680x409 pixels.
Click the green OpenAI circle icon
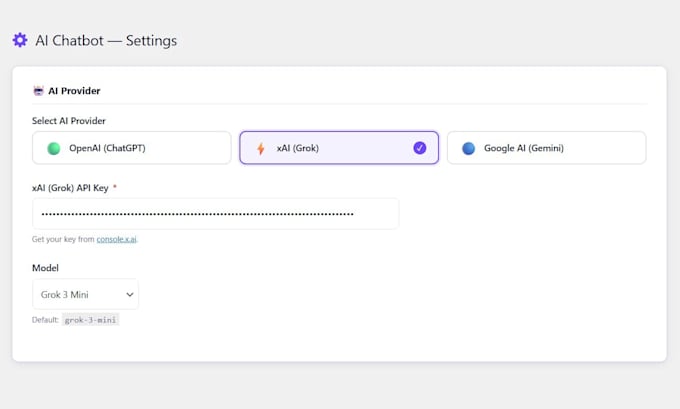(x=54, y=148)
